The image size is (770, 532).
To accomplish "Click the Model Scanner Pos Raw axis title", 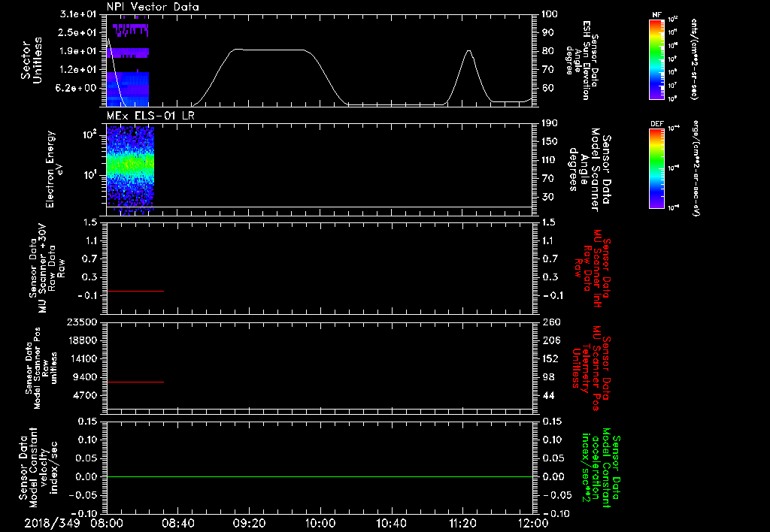I will pyautogui.click(x=41, y=368).
